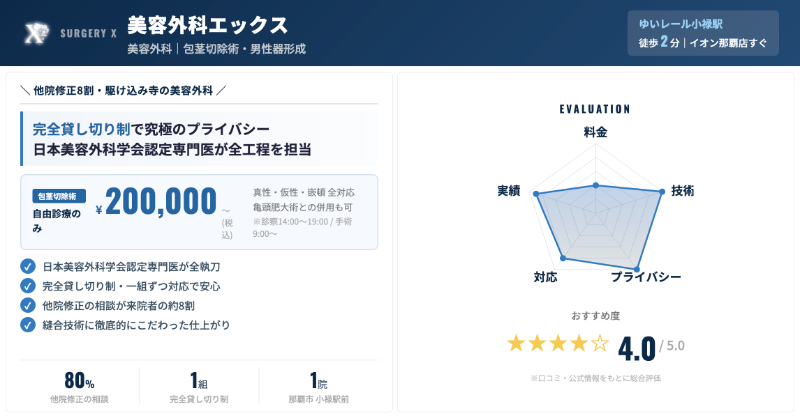
Task: Click the 技術 axis label on chart
Action: (x=683, y=190)
